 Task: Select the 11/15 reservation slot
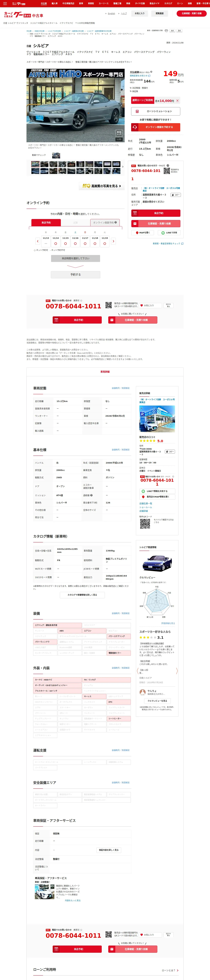coord(66,241)
